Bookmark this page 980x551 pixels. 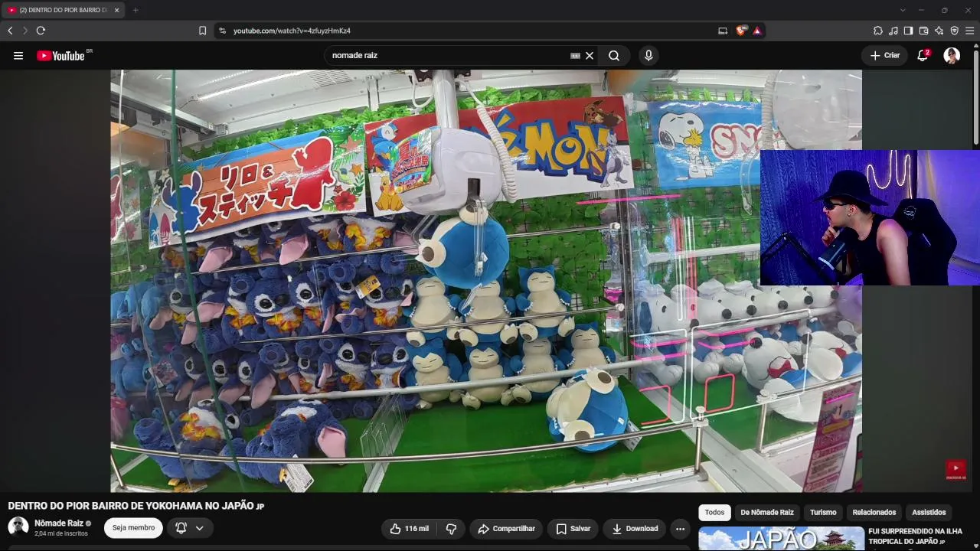[x=202, y=31]
